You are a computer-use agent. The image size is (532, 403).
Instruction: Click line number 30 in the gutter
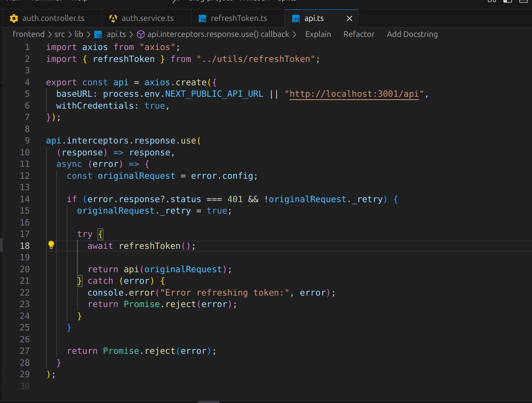[x=25, y=386]
